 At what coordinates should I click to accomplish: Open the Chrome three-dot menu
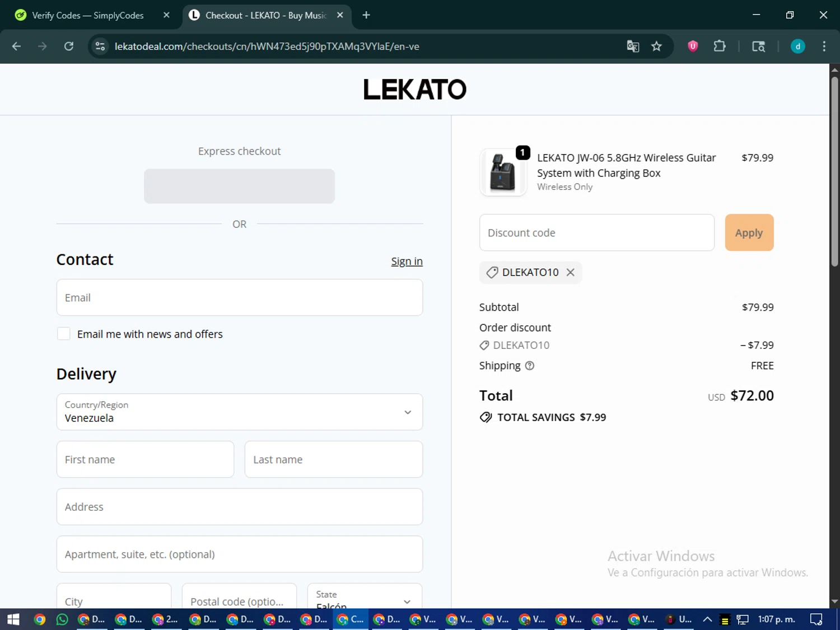click(x=824, y=46)
